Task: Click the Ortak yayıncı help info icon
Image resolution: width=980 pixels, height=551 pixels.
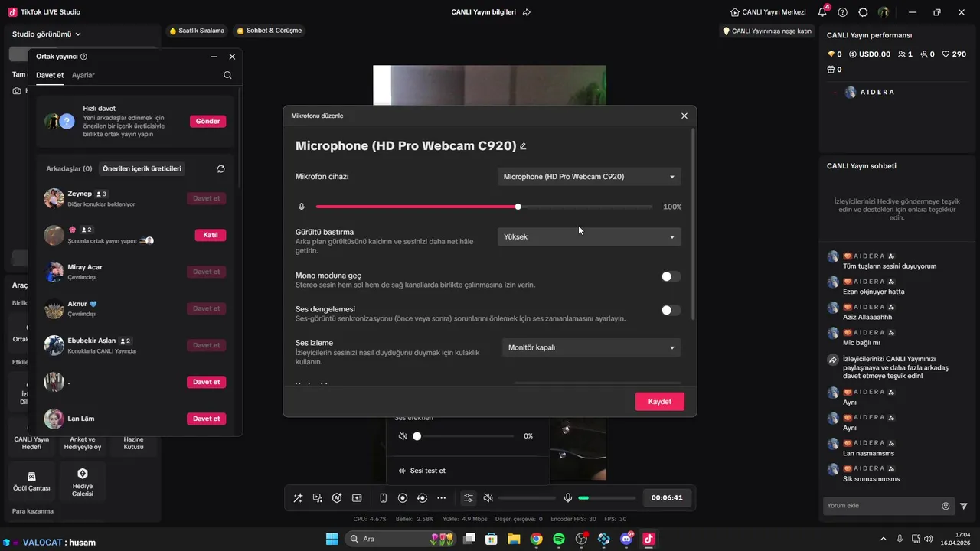Action: [x=83, y=57]
